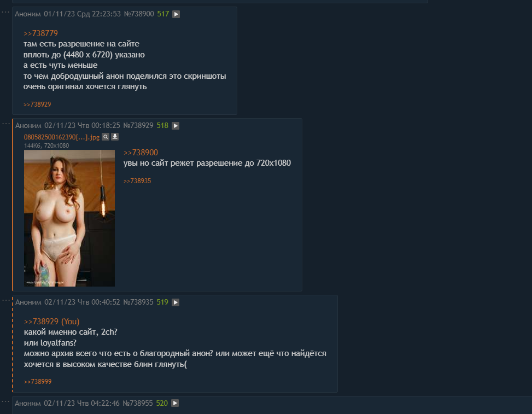532x414 pixels.
Task: Follow the reply link >>738929 in first post
Action: [x=37, y=104]
